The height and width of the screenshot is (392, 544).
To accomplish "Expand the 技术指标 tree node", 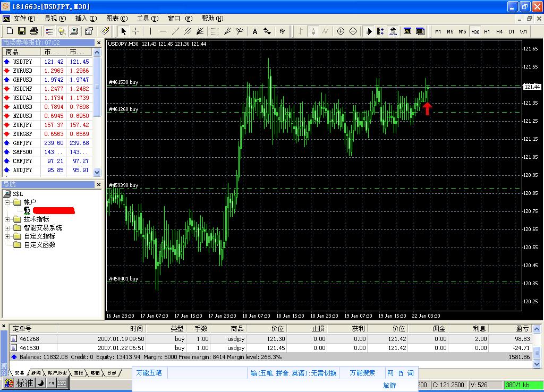I will [x=7, y=219].
